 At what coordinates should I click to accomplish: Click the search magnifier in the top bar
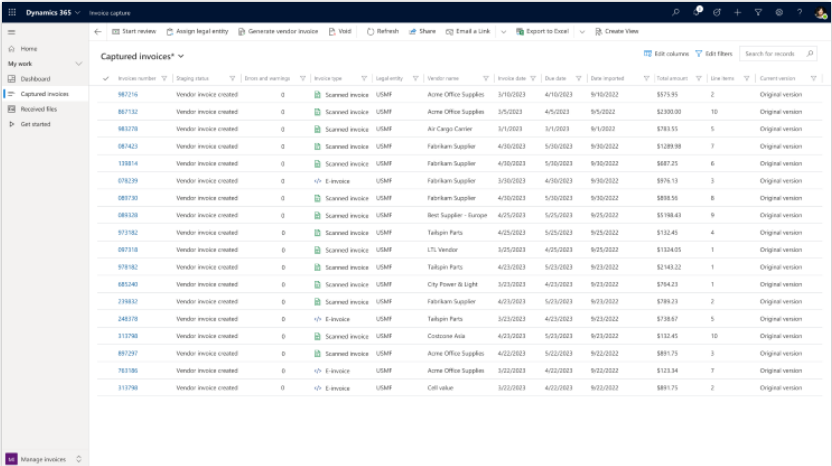click(675, 12)
